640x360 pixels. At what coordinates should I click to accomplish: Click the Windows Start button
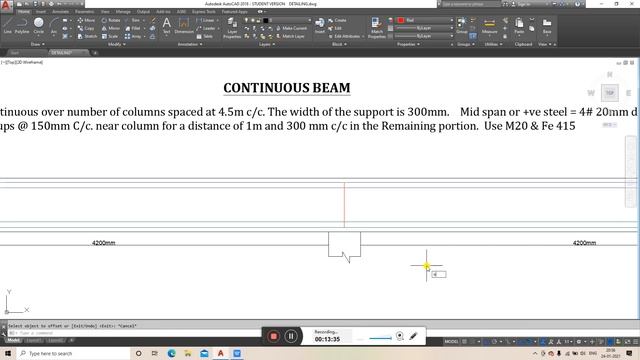coord(8,353)
